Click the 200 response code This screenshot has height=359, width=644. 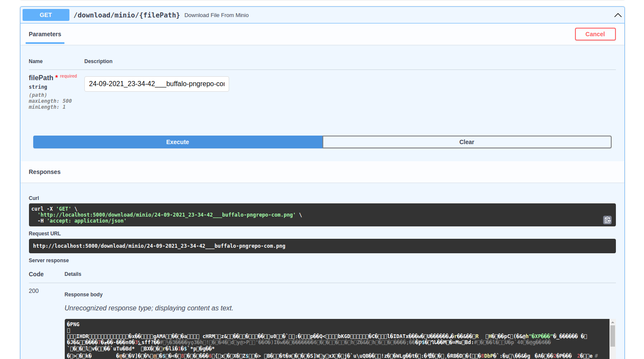coord(34,291)
